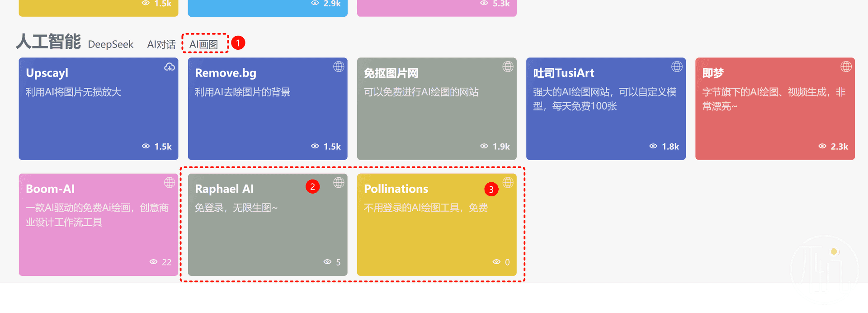Screen dimensions: 868x313
Task: Click the cloud download icon on Upscayl card
Action: 170,67
